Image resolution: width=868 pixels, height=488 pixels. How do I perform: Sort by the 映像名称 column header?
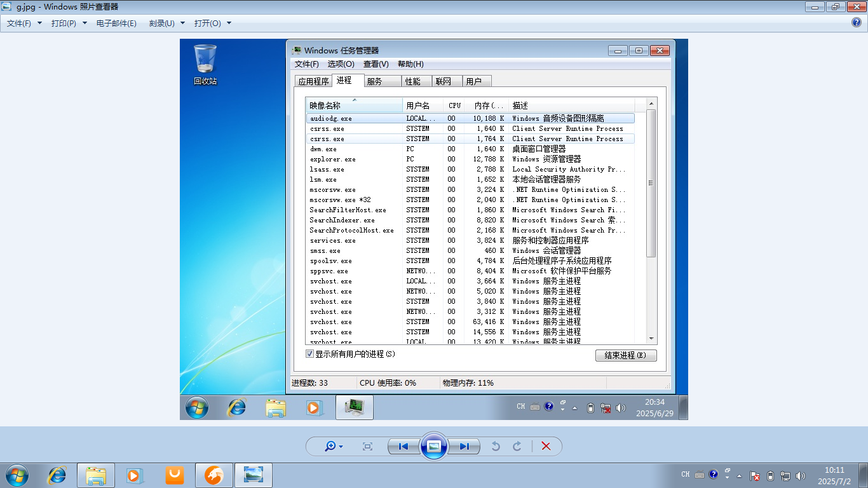coord(354,105)
